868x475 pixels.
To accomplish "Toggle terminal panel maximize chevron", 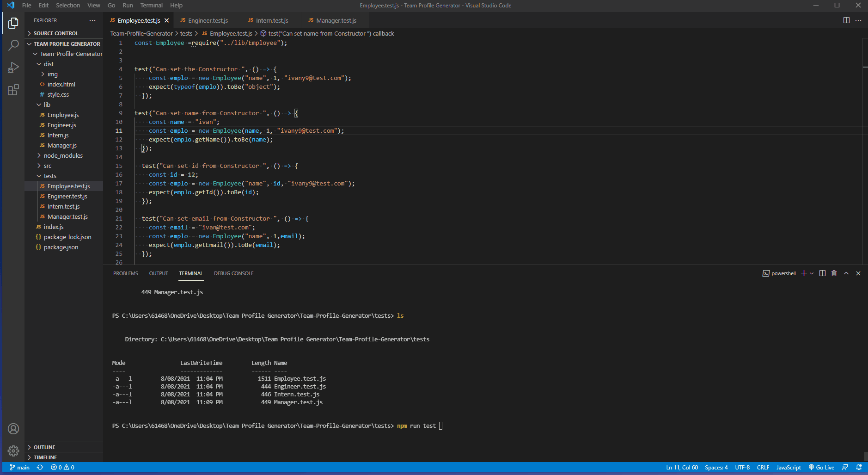I will pyautogui.click(x=846, y=273).
